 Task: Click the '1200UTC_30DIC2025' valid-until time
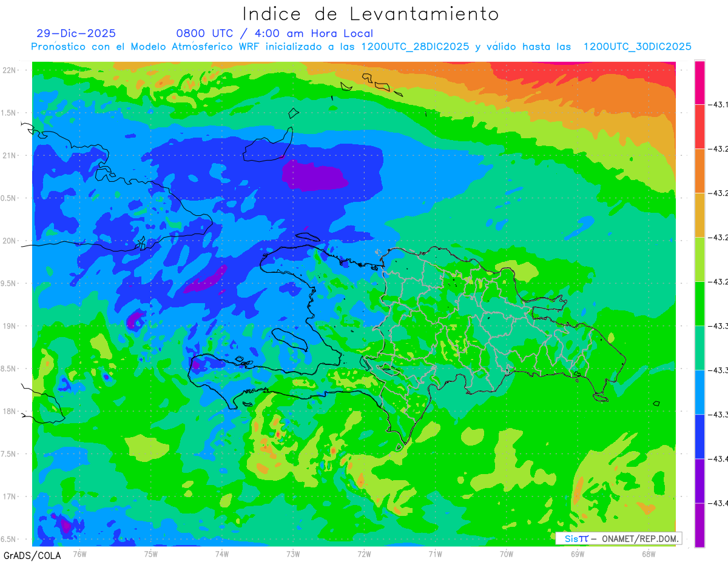coord(638,47)
